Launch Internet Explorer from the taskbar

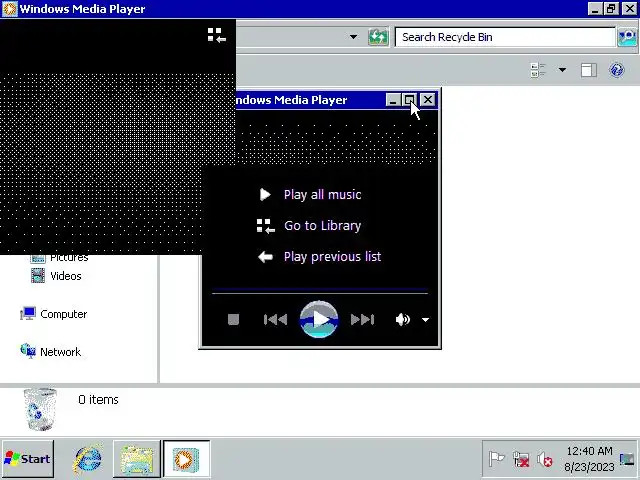point(87,459)
